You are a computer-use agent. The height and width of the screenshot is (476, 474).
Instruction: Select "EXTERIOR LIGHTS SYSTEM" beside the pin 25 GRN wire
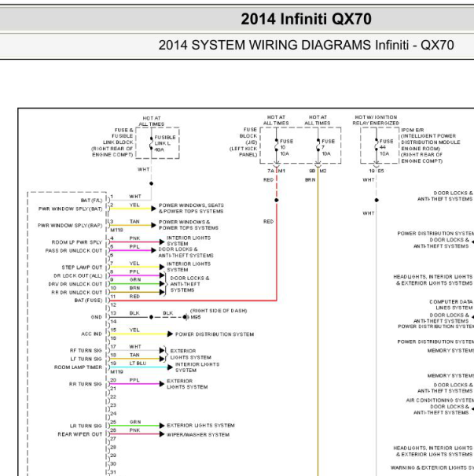tap(200, 426)
